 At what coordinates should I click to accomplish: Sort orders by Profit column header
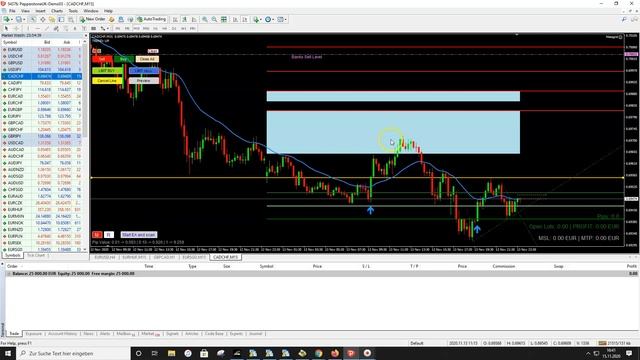(x=631, y=266)
